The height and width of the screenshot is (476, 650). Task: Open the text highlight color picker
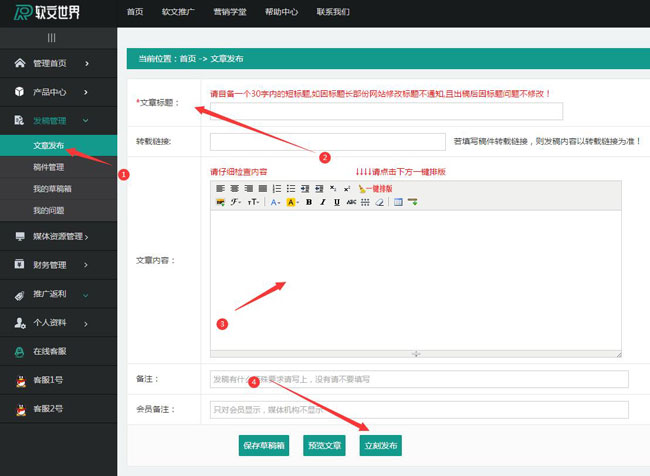pyautogui.click(x=293, y=202)
